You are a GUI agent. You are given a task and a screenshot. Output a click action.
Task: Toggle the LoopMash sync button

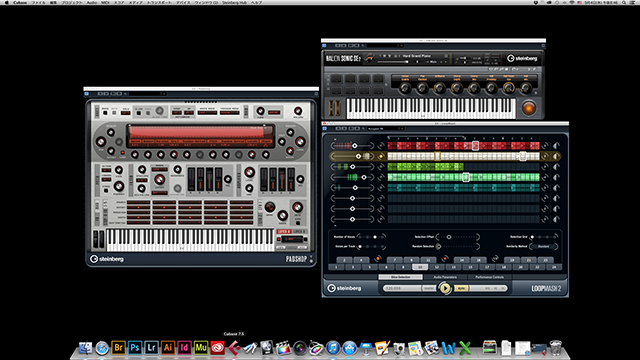pyautogui.click(x=461, y=288)
